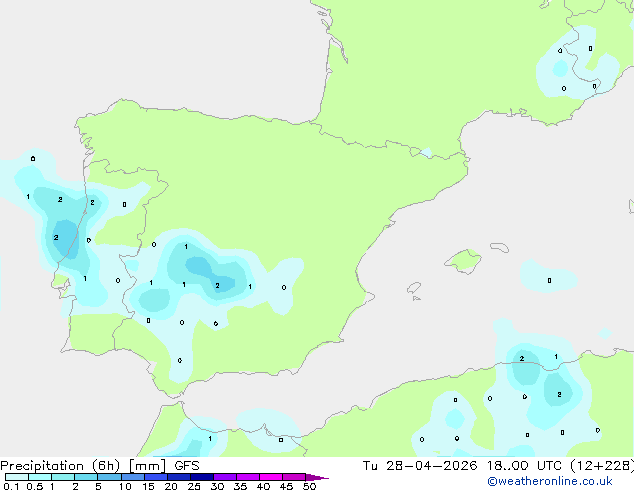Pick legend swatch between 40 and 45
Image resolution: width=634 pixels, height=490 pixels.
[271, 477]
